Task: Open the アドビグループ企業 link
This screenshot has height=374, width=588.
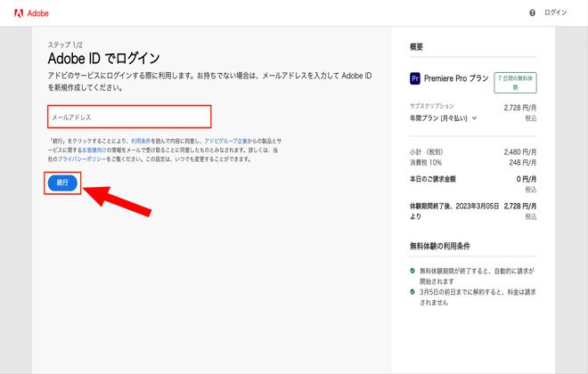Action: (x=225, y=141)
